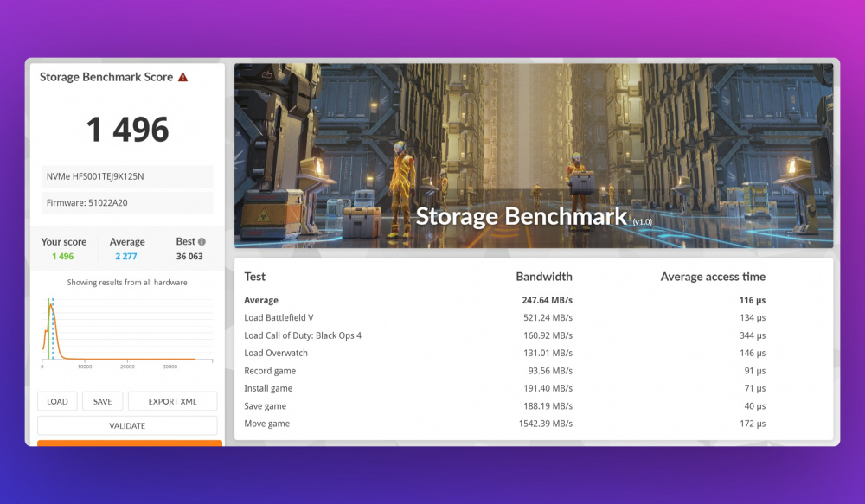This screenshot has width=865, height=504.
Task: Click the EXPORT XML button
Action: pyautogui.click(x=172, y=401)
